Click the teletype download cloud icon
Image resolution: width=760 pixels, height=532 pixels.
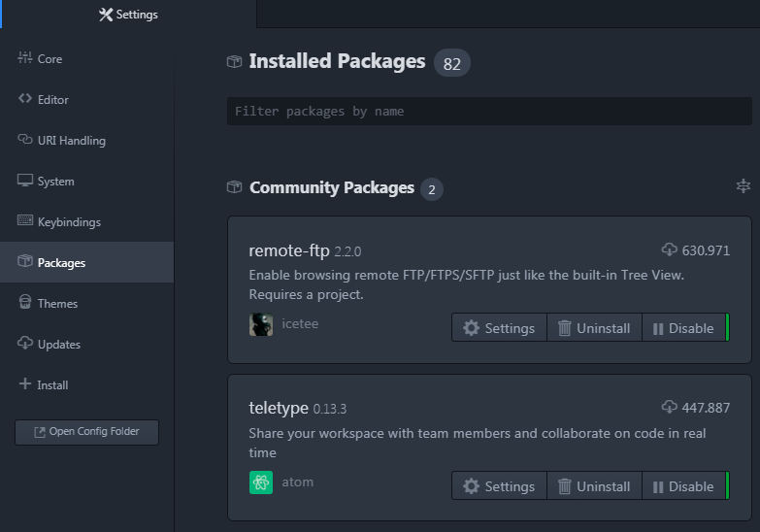670,407
